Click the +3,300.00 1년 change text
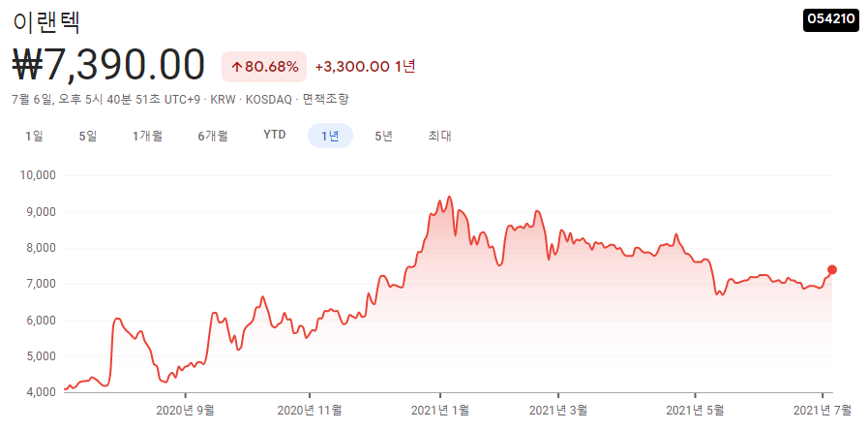This screenshot has height=430, width=868. click(366, 67)
